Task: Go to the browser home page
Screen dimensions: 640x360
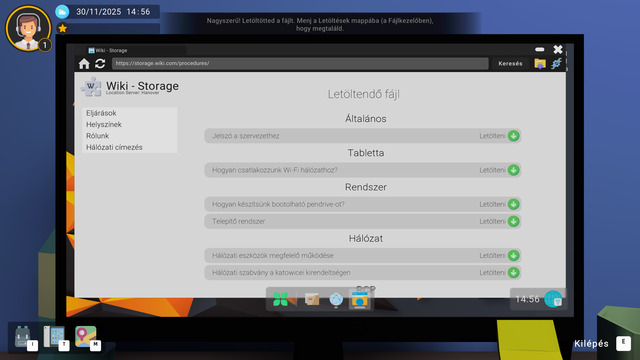Action: (x=84, y=64)
